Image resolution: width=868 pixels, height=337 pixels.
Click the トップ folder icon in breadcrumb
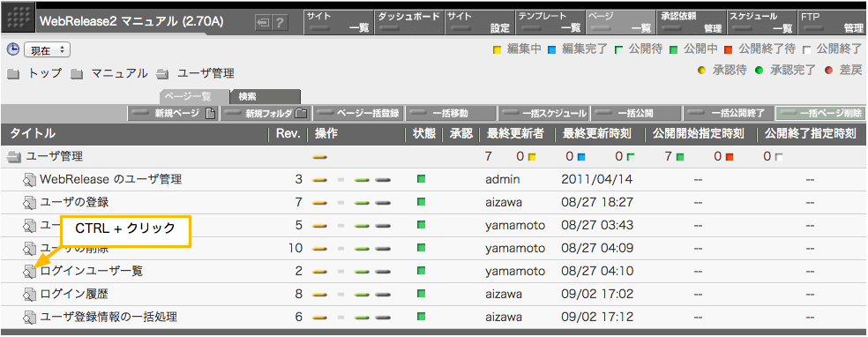pos(14,73)
